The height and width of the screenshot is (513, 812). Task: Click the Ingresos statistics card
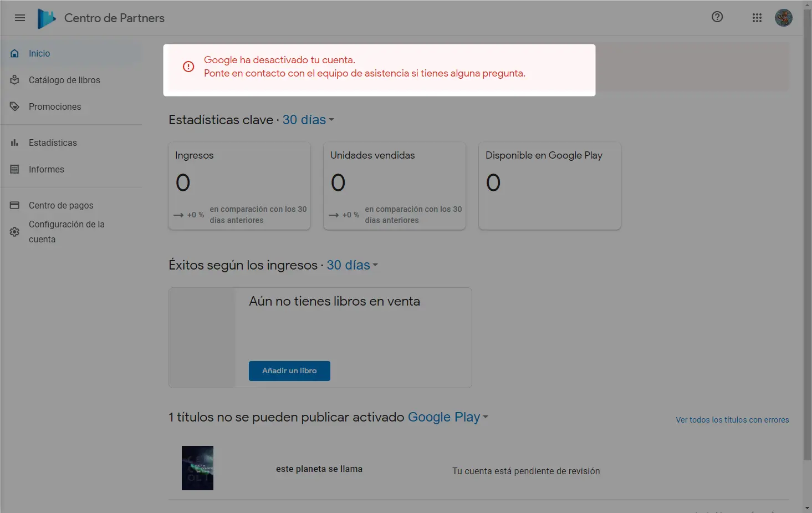pyautogui.click(x=239, y=186)
